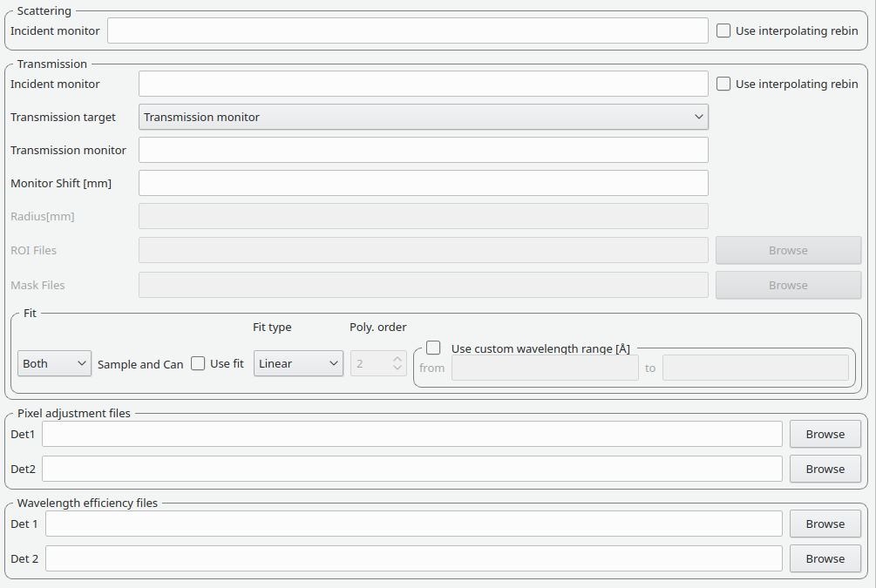Image resolution: width=876 pixels, height=588 pixels.
Task: Focus the Wavelength efficiency Det 1 field
Action: 413,524
